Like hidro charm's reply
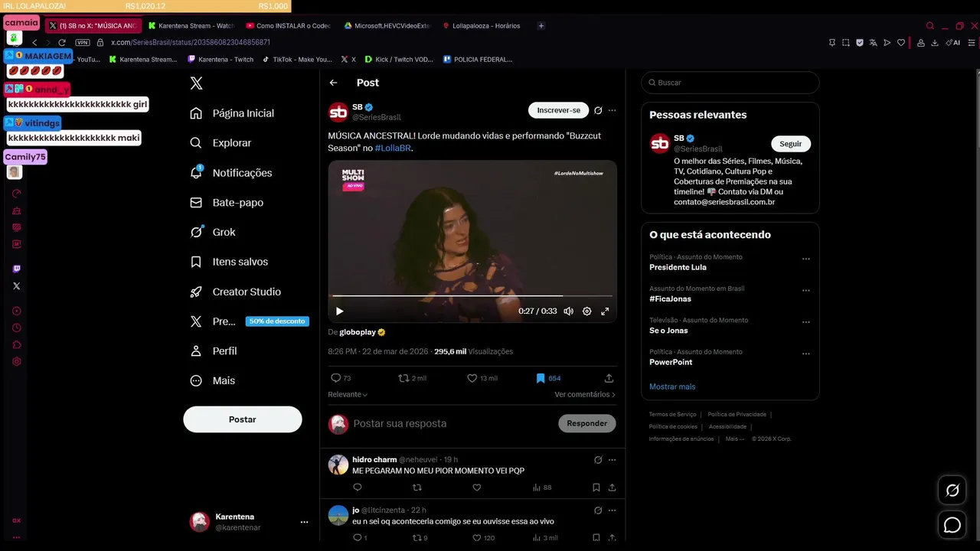 (476, 487)
